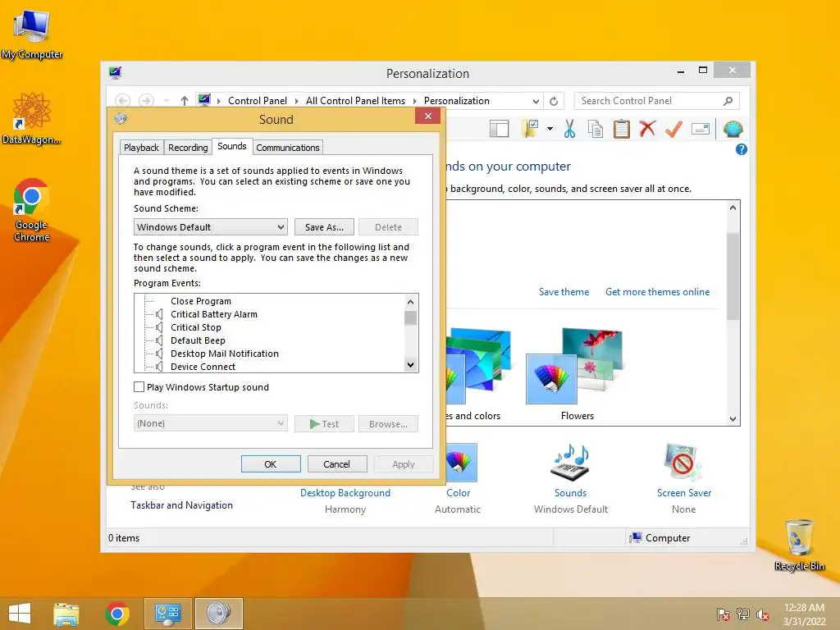Click the OK button in Sound dialog
This screenshot has height=630, width=840.
271,464
